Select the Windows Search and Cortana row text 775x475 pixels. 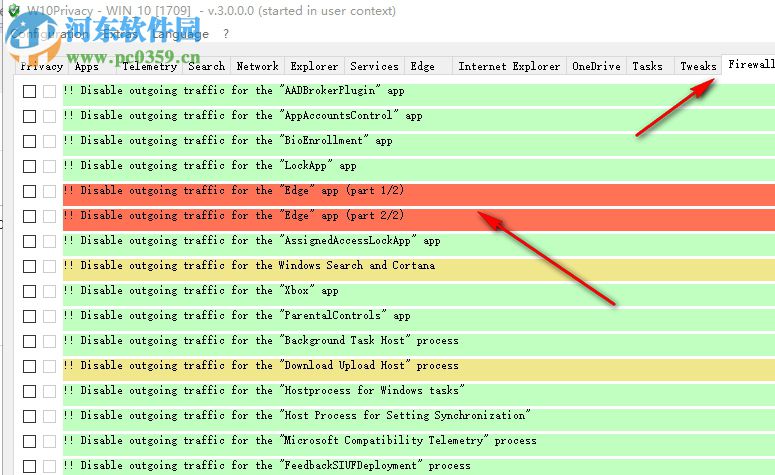[249, 265]
